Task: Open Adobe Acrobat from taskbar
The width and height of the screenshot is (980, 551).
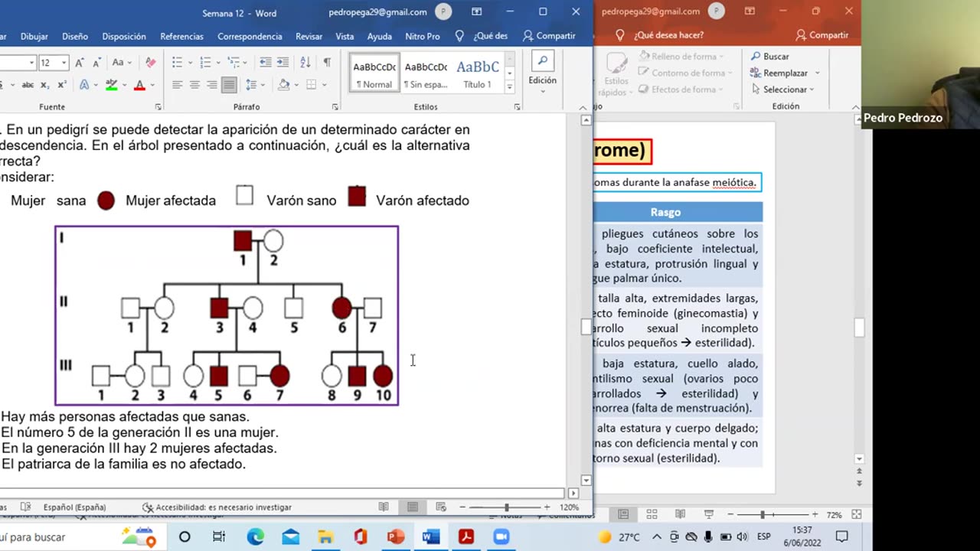Action: coord(466,536)
